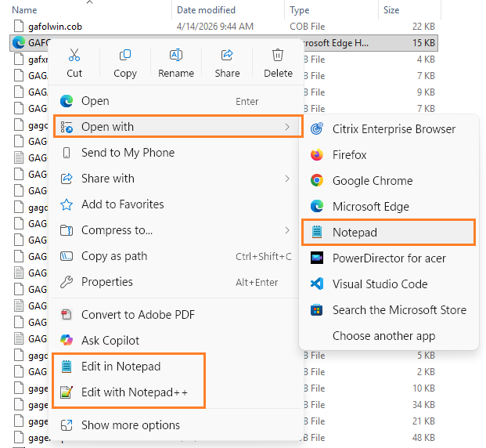The image size is (486, 448).
Task: Click the date 4/14/2026 9:44 AM
Action: pos(215,27)
